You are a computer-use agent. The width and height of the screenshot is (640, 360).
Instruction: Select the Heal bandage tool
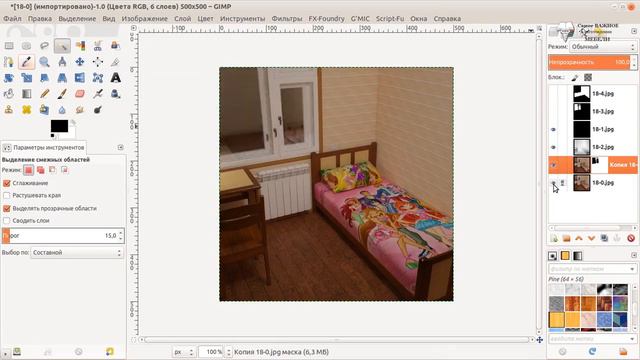click(x=27, y=110)
